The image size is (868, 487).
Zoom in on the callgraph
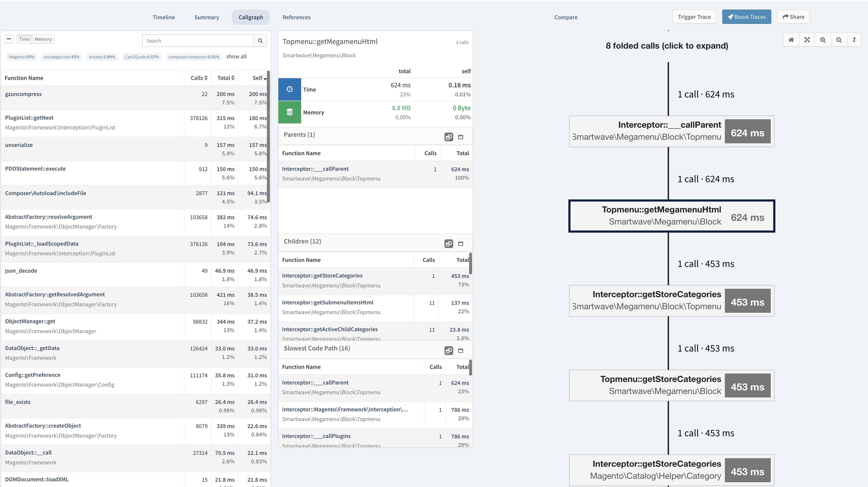point(823,40)
